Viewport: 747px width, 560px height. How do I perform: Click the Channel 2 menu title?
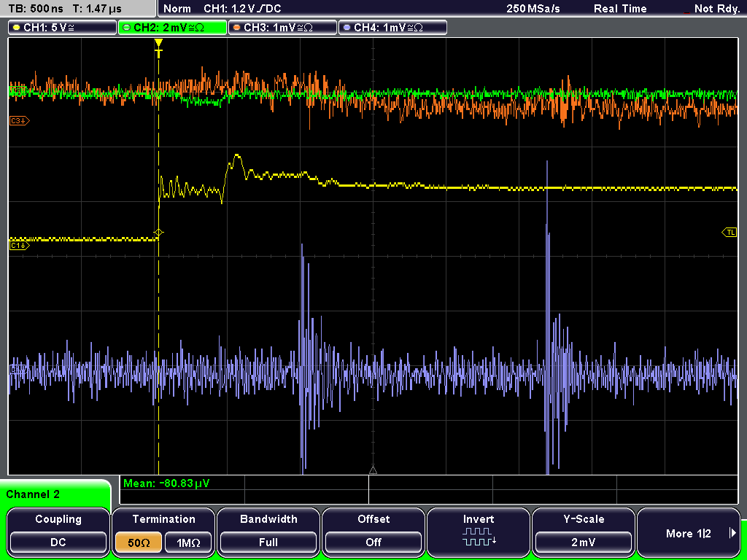coord(33,494)
